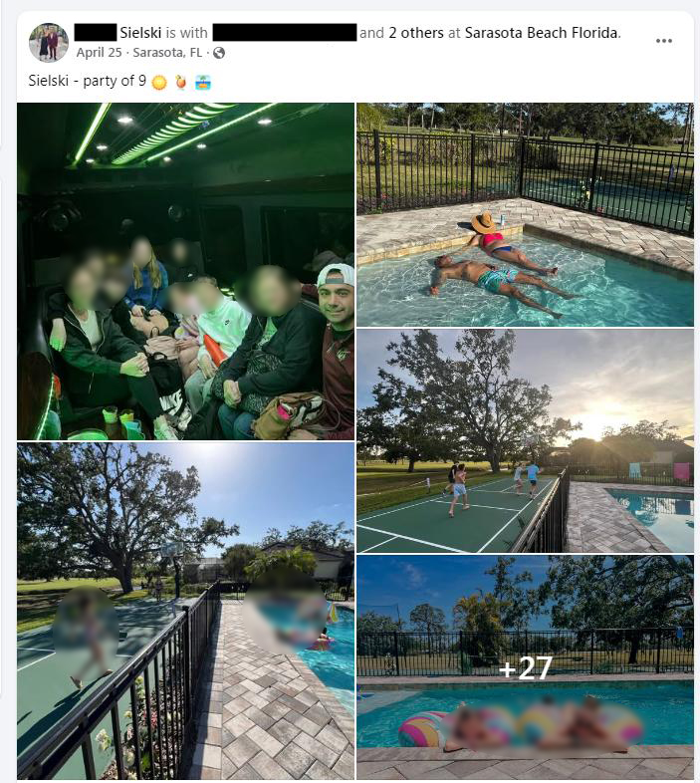Viewport: 700px width, 783px height.
Task: Open the fence and paver walkway photo
Action: pos(186,611)
